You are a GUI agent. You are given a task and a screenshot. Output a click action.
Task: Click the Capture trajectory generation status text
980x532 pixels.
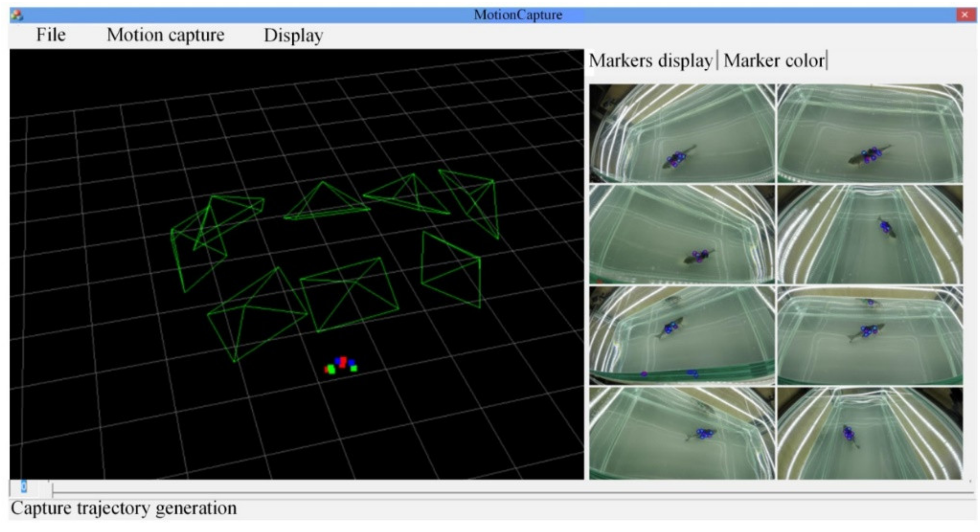(124, 508)
